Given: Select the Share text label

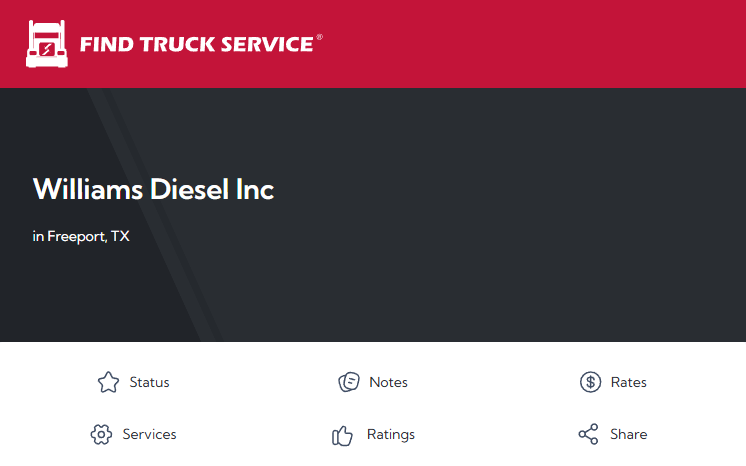Looking at the screenshot, I should pos(628,435).
